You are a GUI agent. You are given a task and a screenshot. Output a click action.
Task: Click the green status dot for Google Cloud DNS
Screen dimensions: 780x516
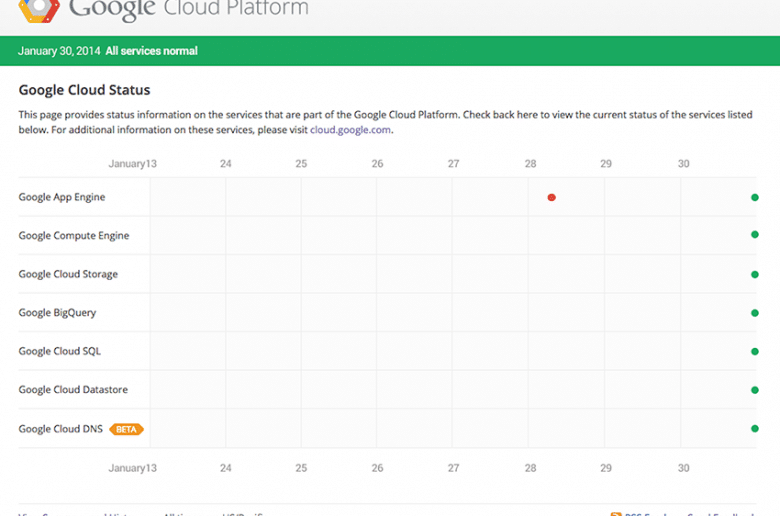(755, 428)
